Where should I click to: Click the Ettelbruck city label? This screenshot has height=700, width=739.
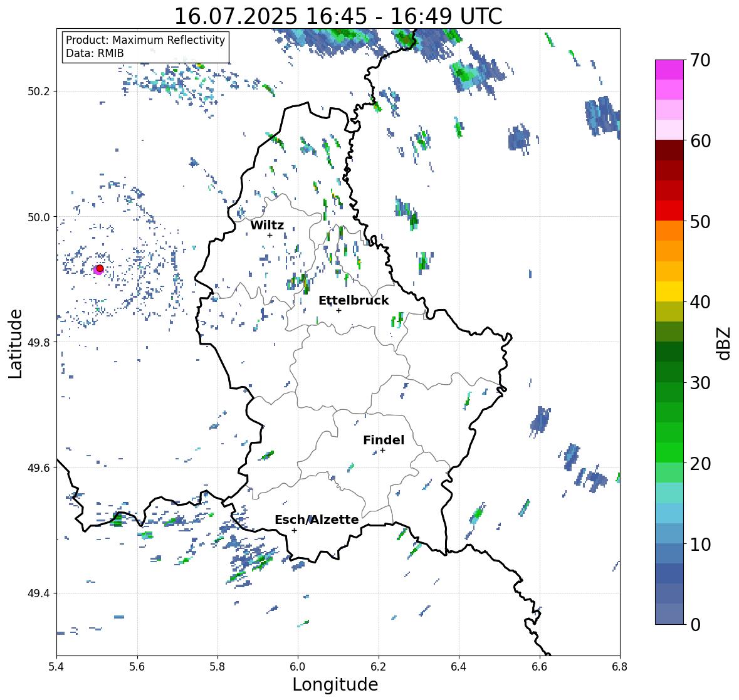coord(354,301)
